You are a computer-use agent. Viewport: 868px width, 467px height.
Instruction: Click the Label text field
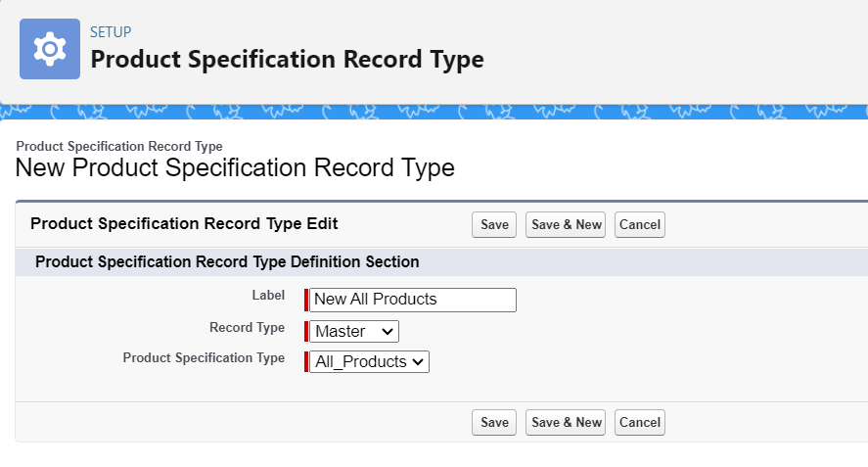[x=413, y=300]
